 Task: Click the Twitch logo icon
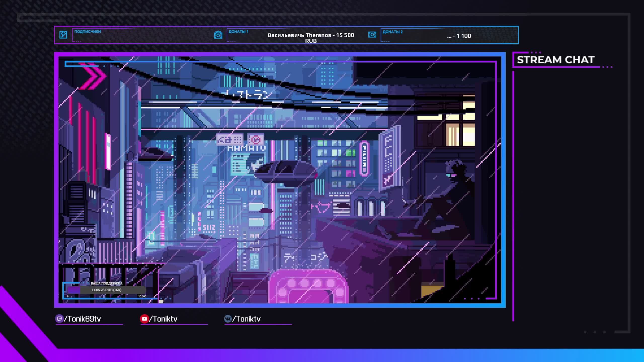coord(59,319)
